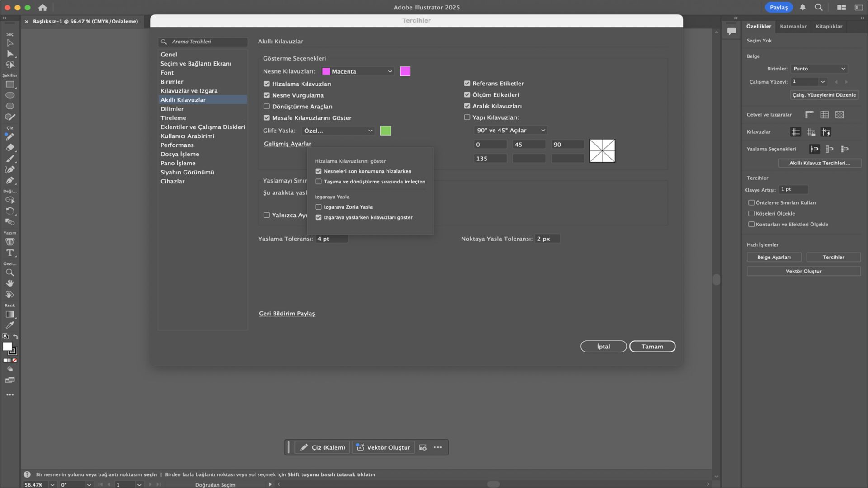Click Geri Bildirim Paylaş link
868x488 pixels.
287,314
